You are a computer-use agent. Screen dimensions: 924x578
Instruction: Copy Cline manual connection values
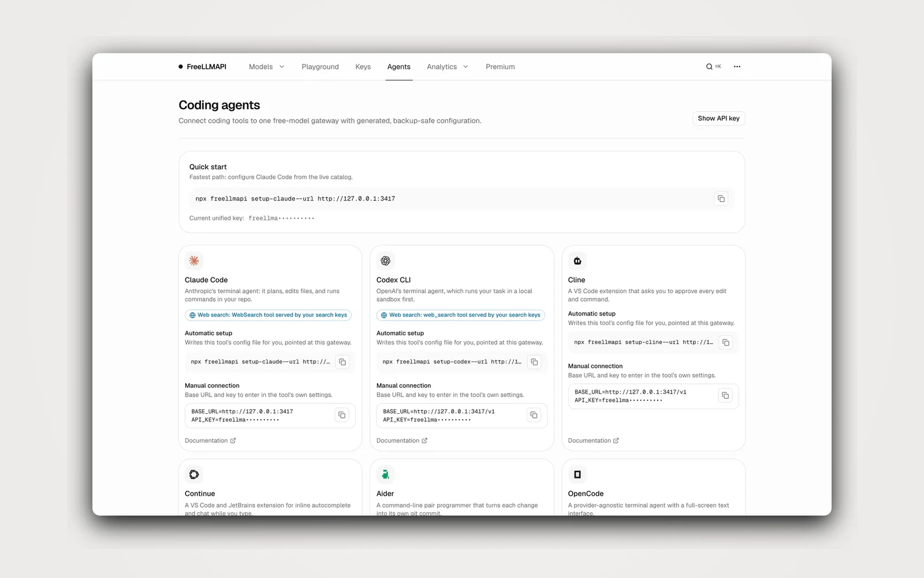725,395
